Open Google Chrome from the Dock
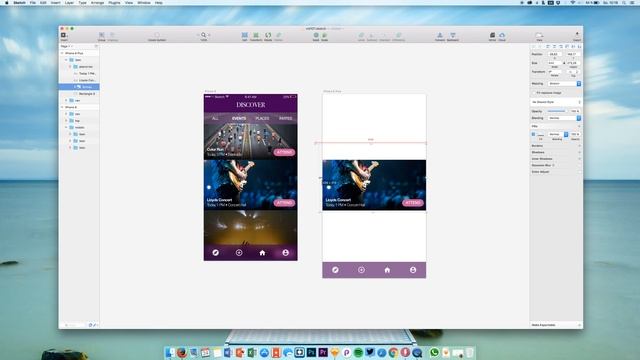 (393, 352)
